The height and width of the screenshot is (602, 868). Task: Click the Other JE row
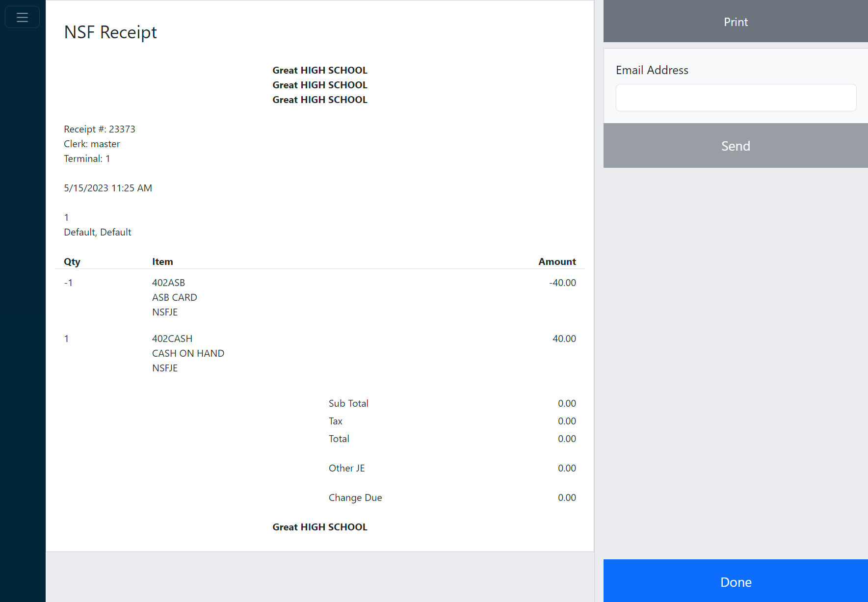tap(346, 468)
